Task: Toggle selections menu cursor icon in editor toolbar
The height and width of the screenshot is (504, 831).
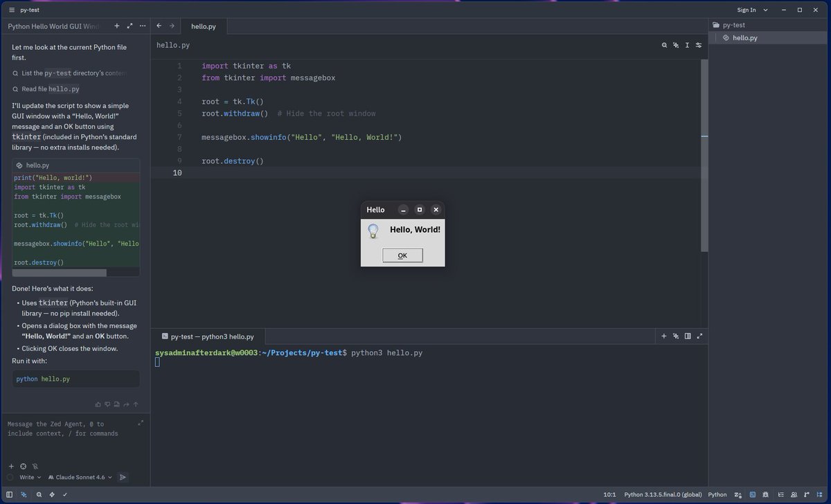Action: coord(687,45)
